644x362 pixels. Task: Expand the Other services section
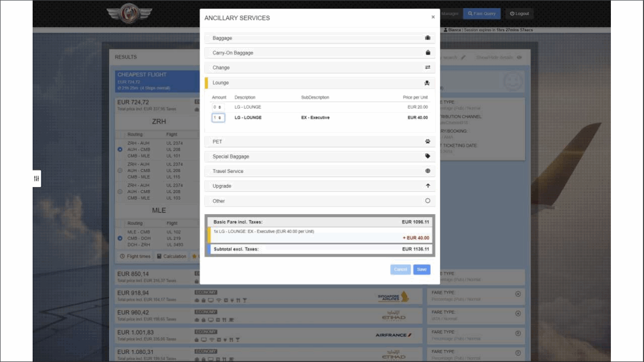click(x=219, y=201)
